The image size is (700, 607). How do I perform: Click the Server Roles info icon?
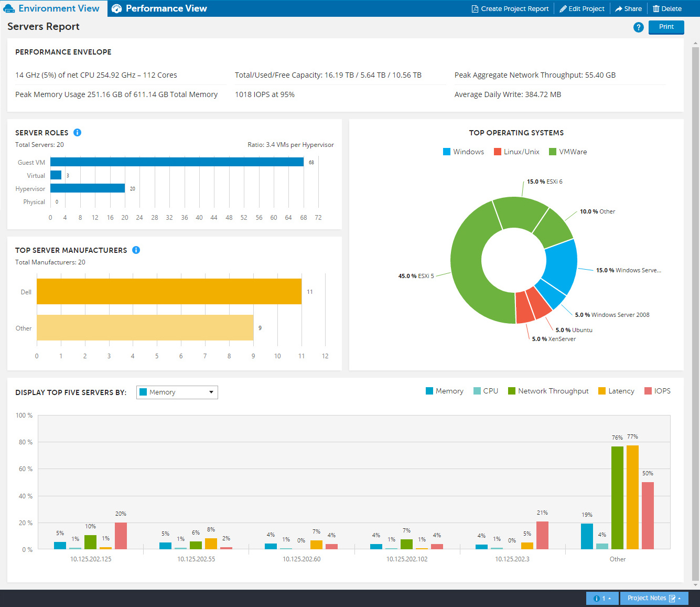pos(77,132)
